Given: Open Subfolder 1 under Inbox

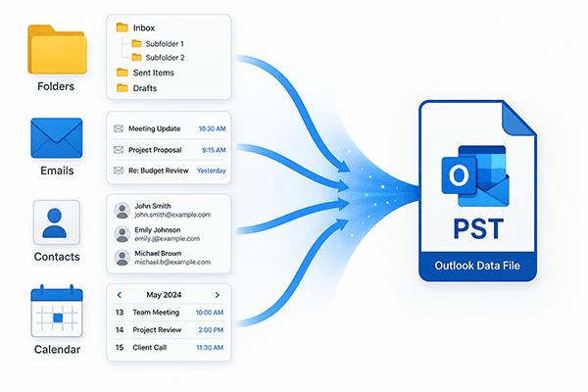Looking at the screenshot, I should [x=165, y=44].
